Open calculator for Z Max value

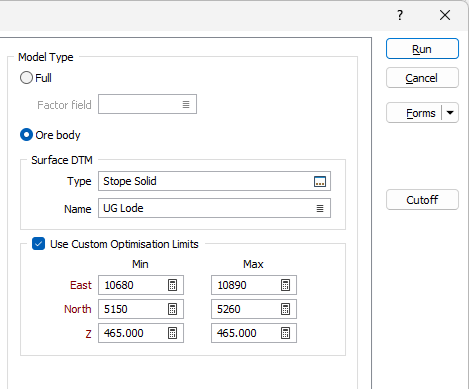[x=285, y=333]
